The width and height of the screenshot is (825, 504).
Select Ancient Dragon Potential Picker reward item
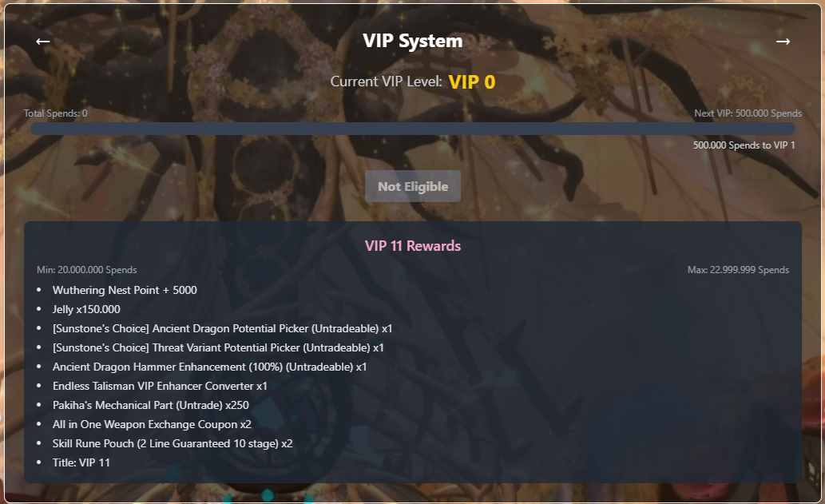pos(222,329)
